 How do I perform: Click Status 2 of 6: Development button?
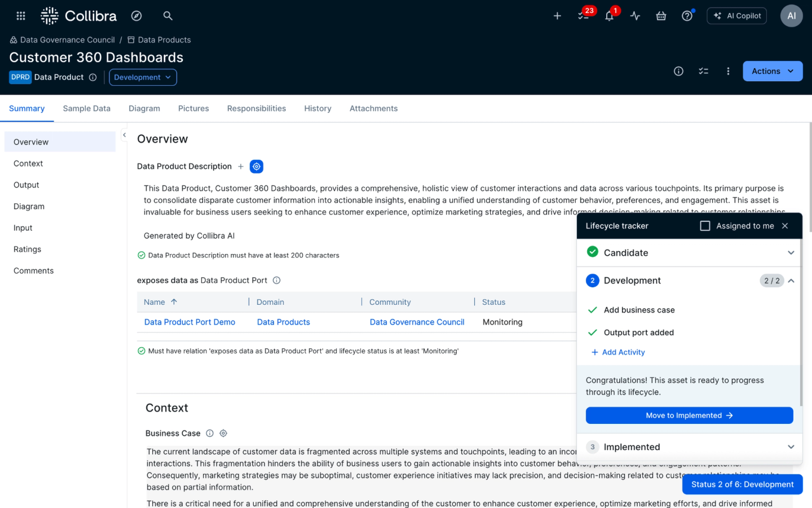(742, 484)
